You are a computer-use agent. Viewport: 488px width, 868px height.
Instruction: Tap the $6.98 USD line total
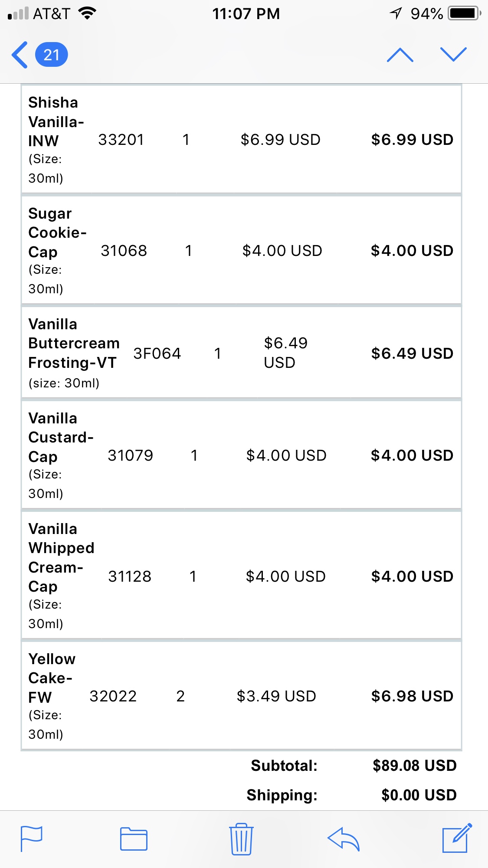(412, 696)
